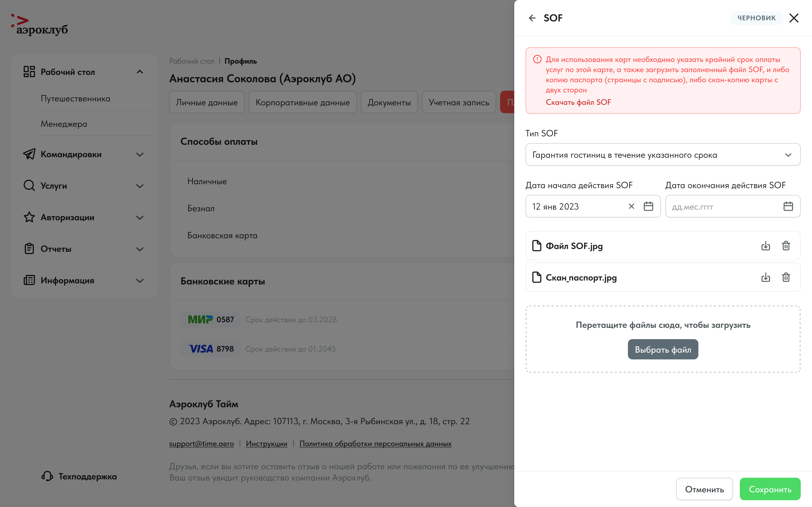Click the Выбрать файл button
Screen dimensions: 812x507
pos(663,349)
